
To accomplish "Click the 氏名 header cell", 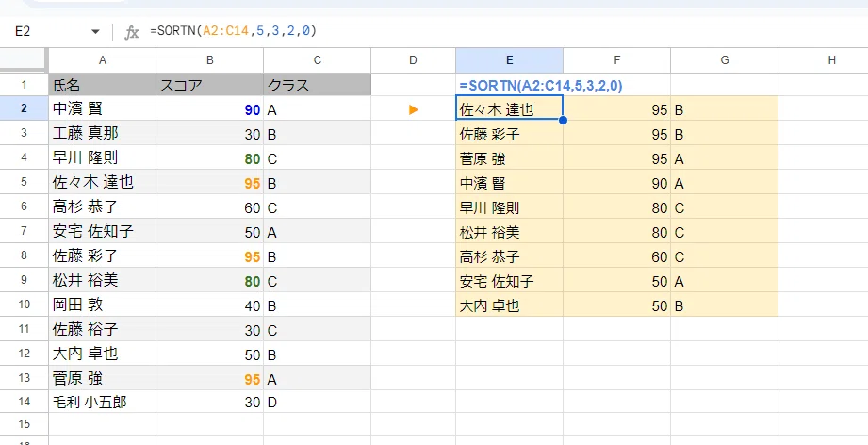I will [103, 85].
